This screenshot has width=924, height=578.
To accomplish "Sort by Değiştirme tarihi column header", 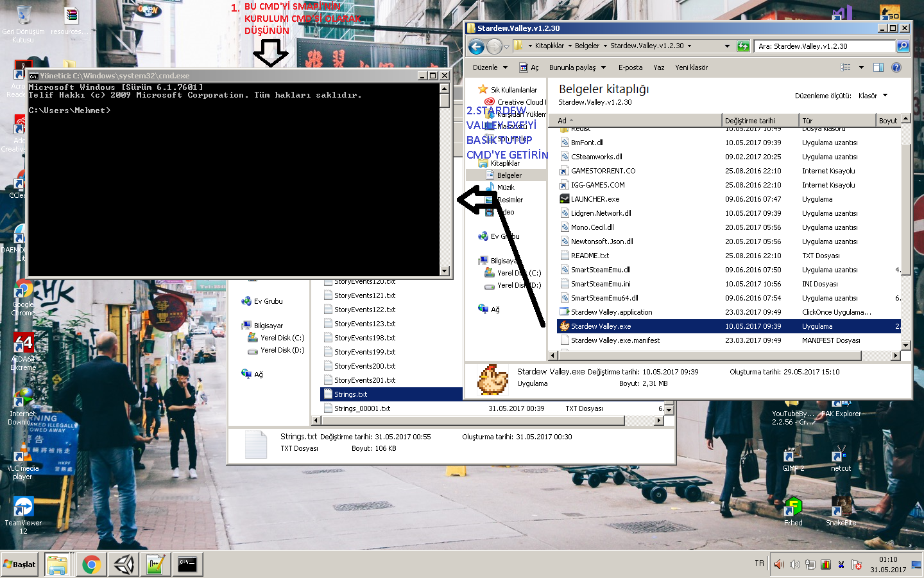I will (760, 121).
